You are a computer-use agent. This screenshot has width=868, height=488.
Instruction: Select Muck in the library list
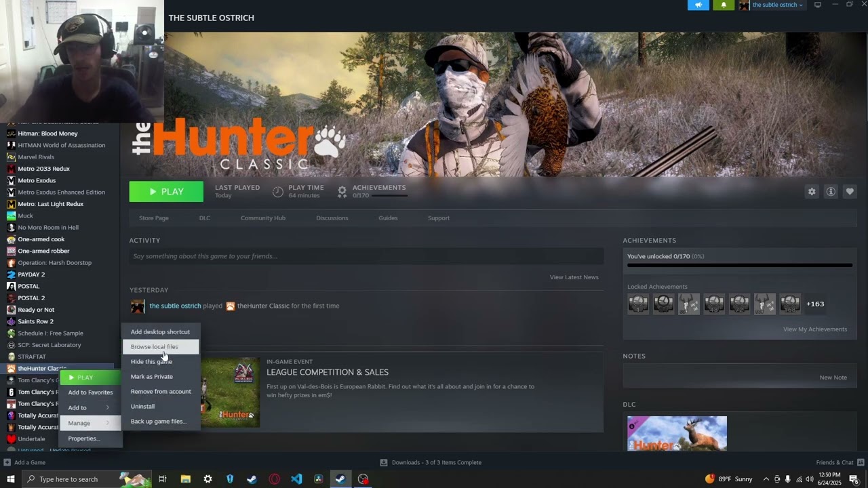pos(25,216)
